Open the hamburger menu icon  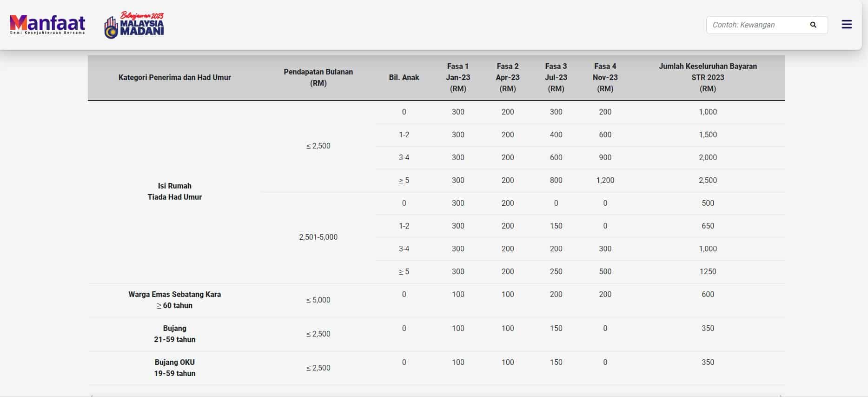pyautogui.click(x=847, y=25)
